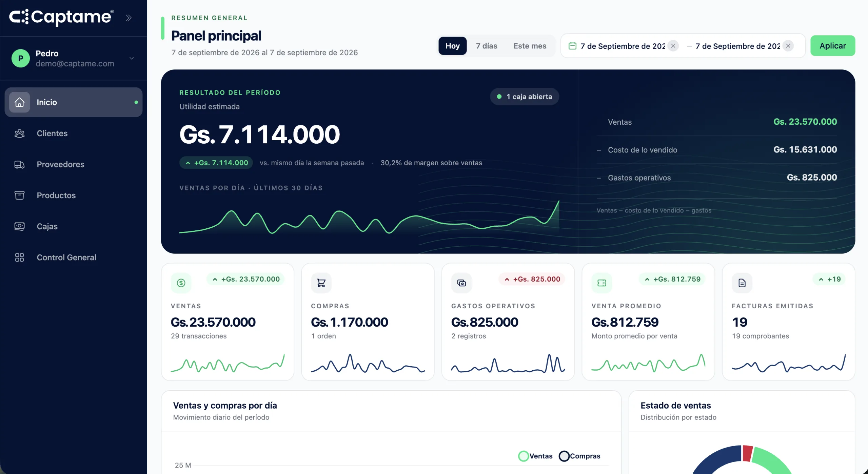Click the Facturas emitidas document icon

pos(742,283)
